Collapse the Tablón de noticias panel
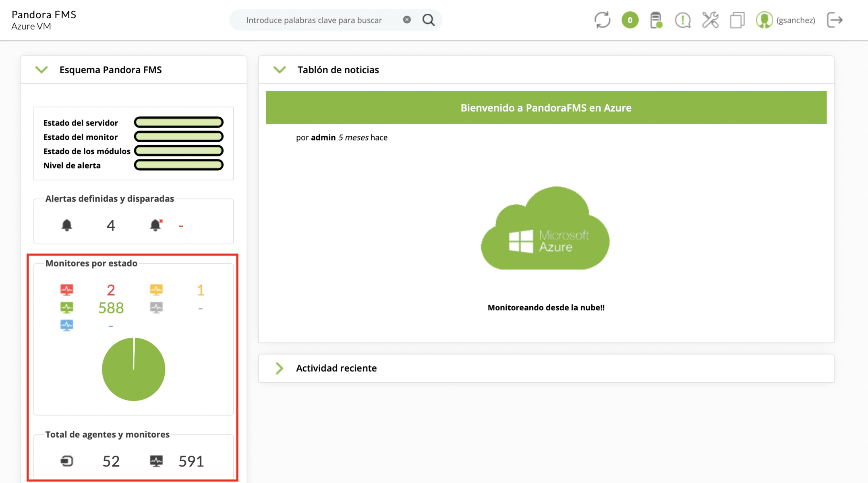The width and height of the screenshot is (868, 483). coord(280,70)
